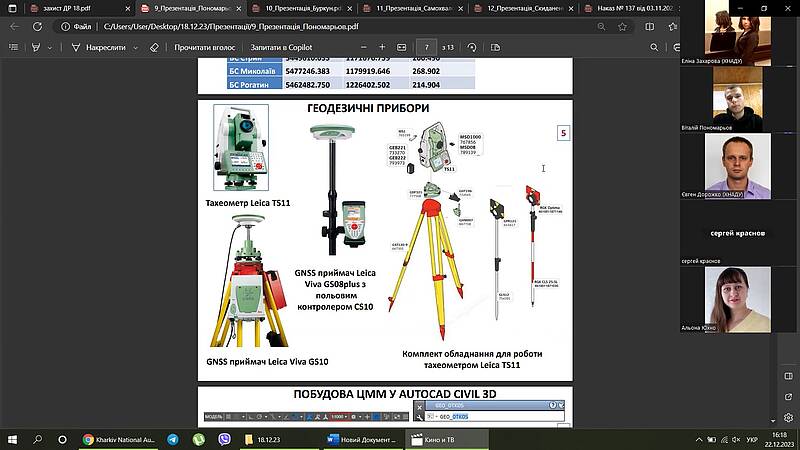The image size is (800, 450).
Task: Zoom in with the plus button
Action: point(382,47)
